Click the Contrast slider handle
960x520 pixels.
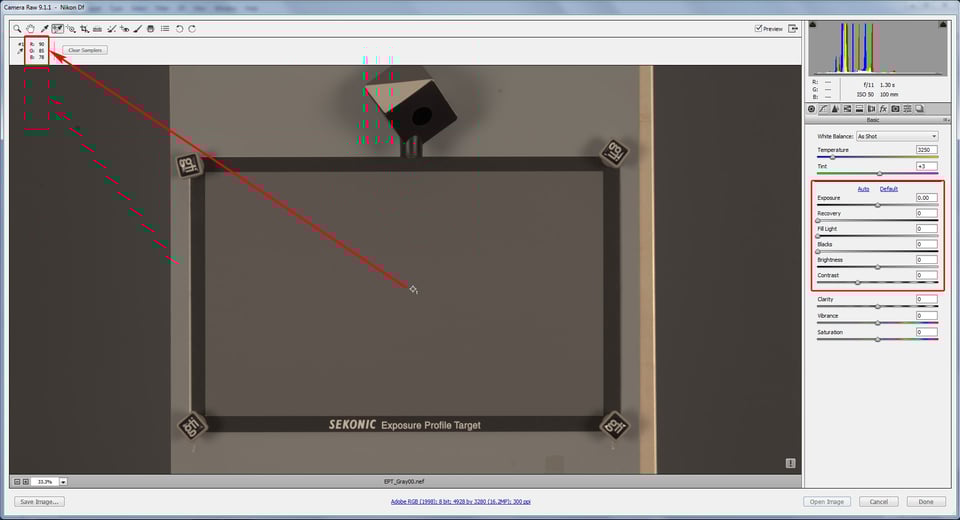click(858, 282)
